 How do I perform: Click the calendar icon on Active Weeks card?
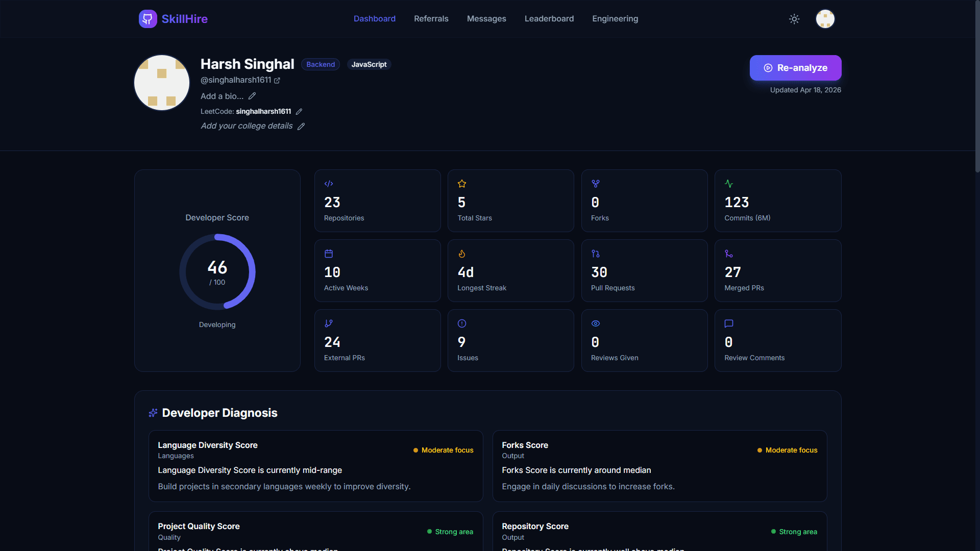(x=329, y=254)
